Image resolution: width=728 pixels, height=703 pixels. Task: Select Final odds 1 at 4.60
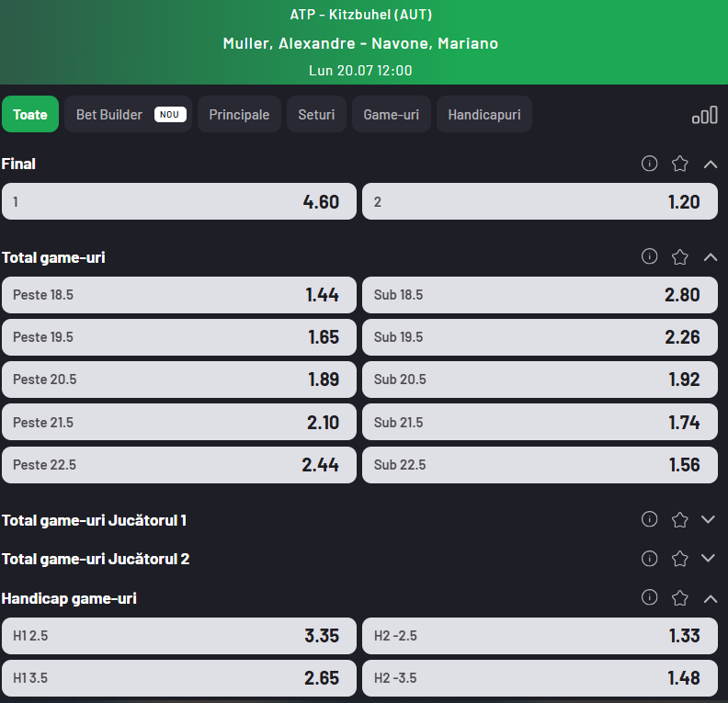click(179, 201)
